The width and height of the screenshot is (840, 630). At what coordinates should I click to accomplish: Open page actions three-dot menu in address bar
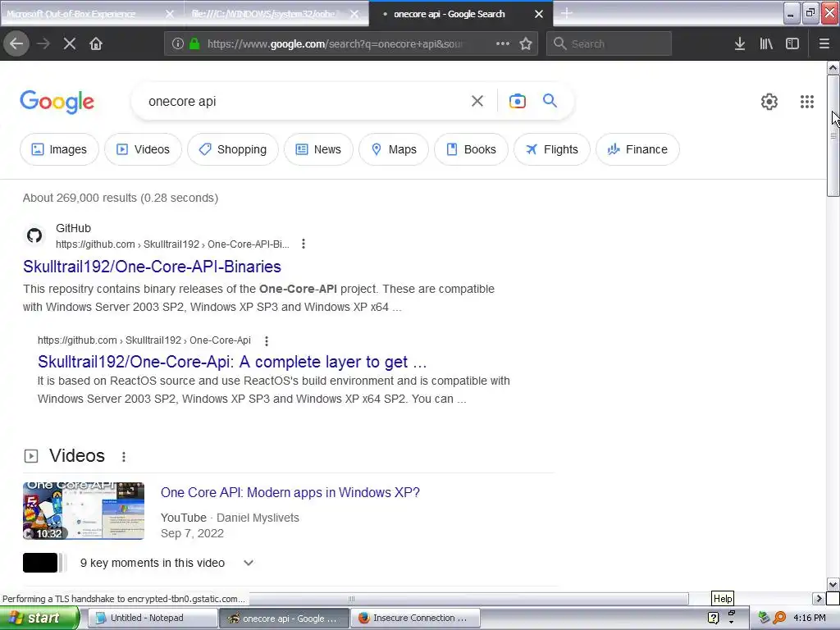pos(503,43)
